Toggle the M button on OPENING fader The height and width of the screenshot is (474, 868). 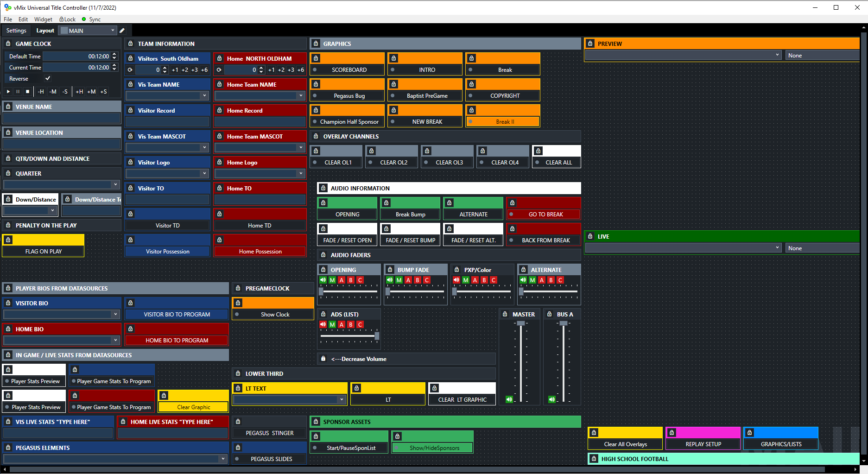332,280
